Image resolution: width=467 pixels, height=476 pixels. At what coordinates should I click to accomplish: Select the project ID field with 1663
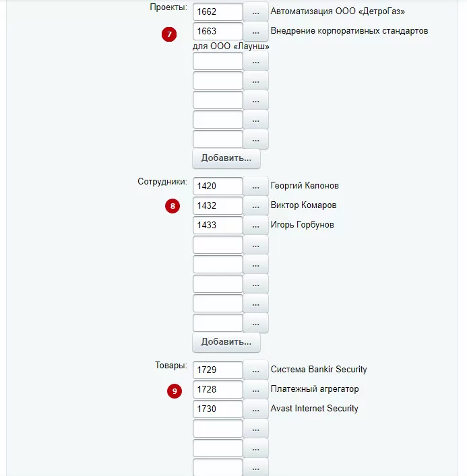pyautogui.click(x=218, y=31)
